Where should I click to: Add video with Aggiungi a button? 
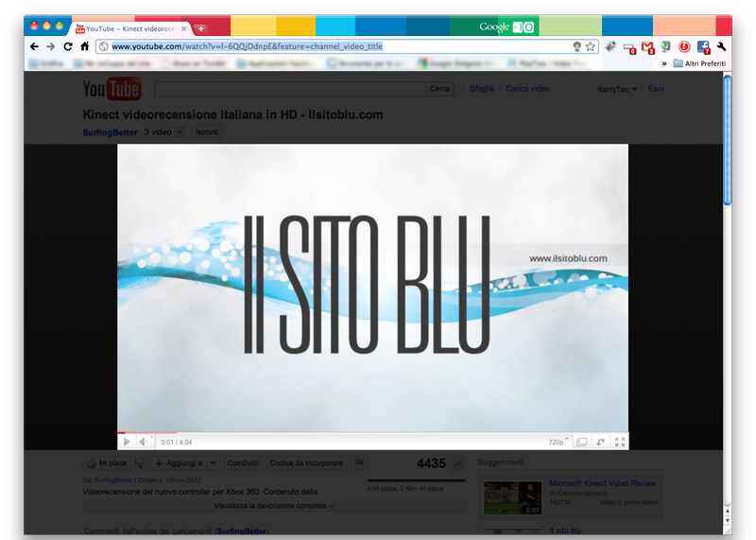coord(179,463)
